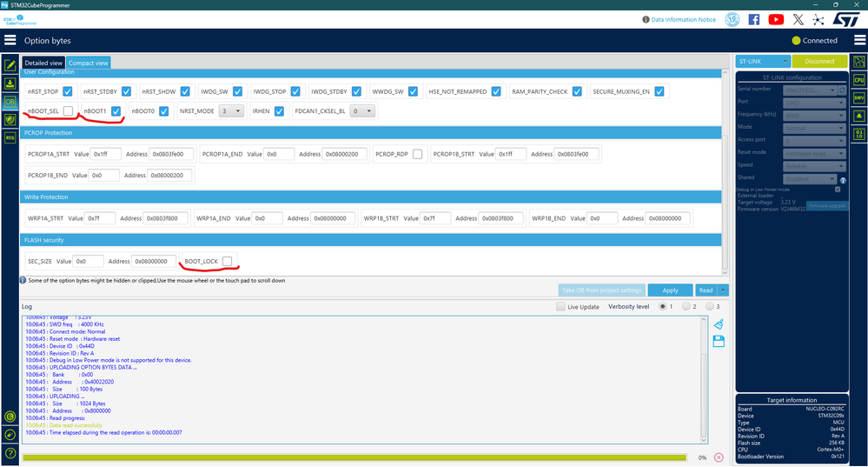Open the Facebook icon in header
Viewport: 868px width, 467px height.
(754, 19)
